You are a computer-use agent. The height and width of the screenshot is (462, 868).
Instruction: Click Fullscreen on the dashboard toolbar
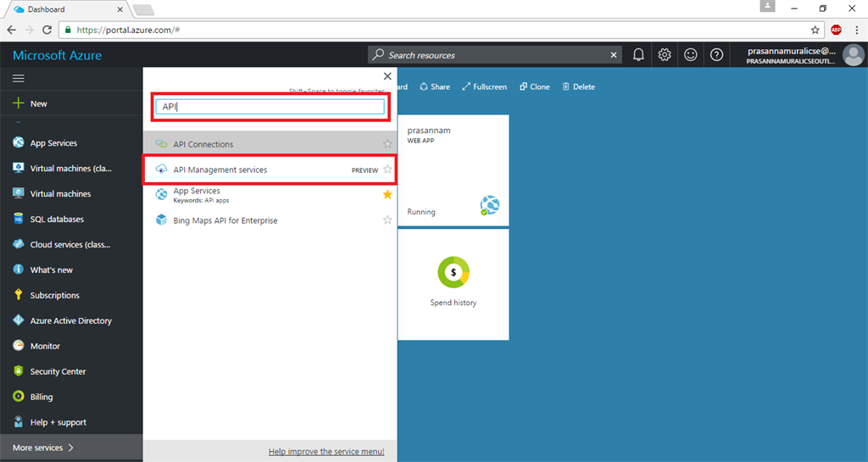point(484,86)
